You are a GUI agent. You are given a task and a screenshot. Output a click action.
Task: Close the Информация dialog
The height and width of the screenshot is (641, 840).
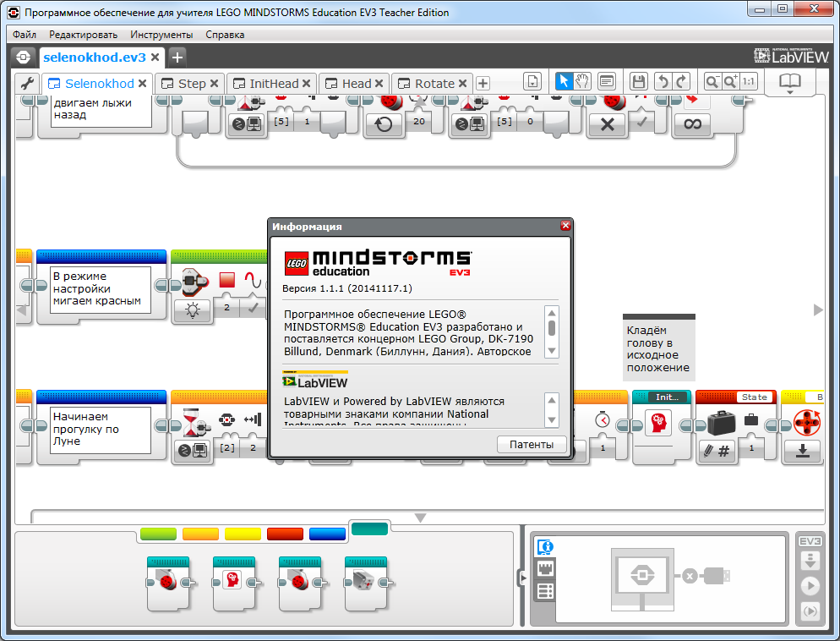click(565, 226)
